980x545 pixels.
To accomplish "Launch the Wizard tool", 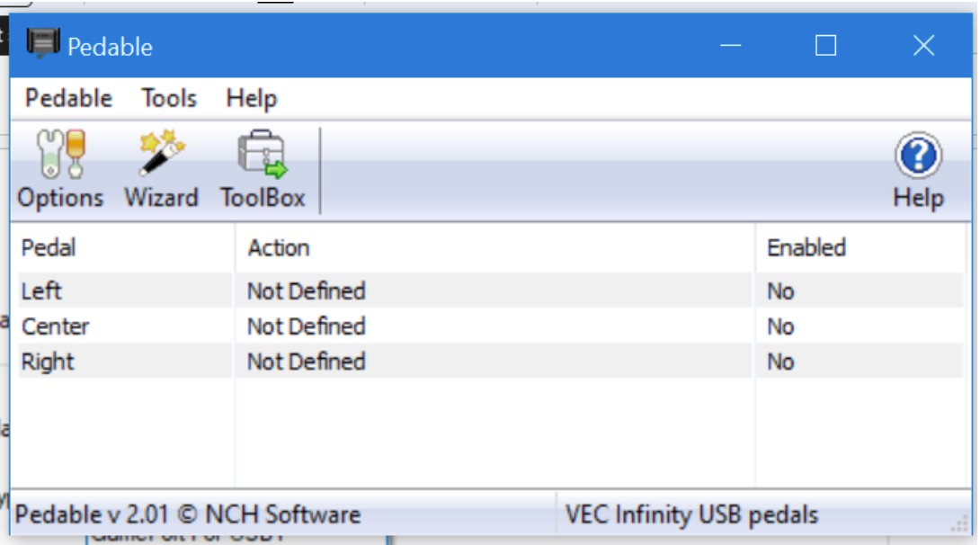I will coord(161,169).
